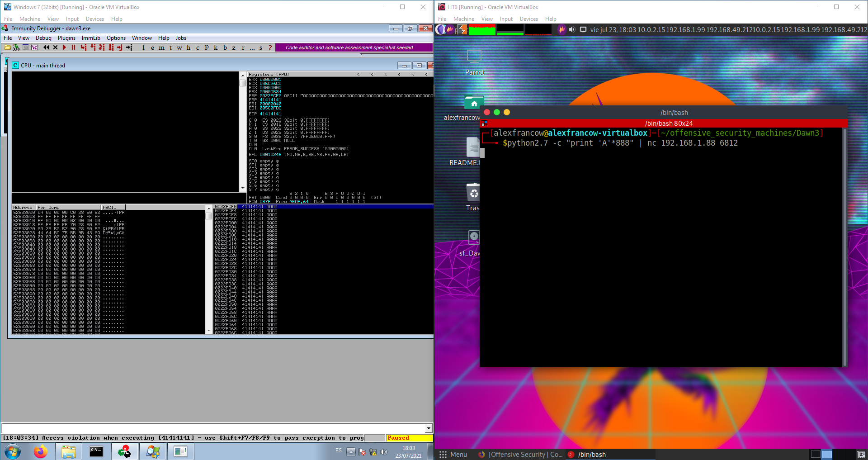Click the Hex dump column header
Screen dimensions: 868x460
[69, 207]
